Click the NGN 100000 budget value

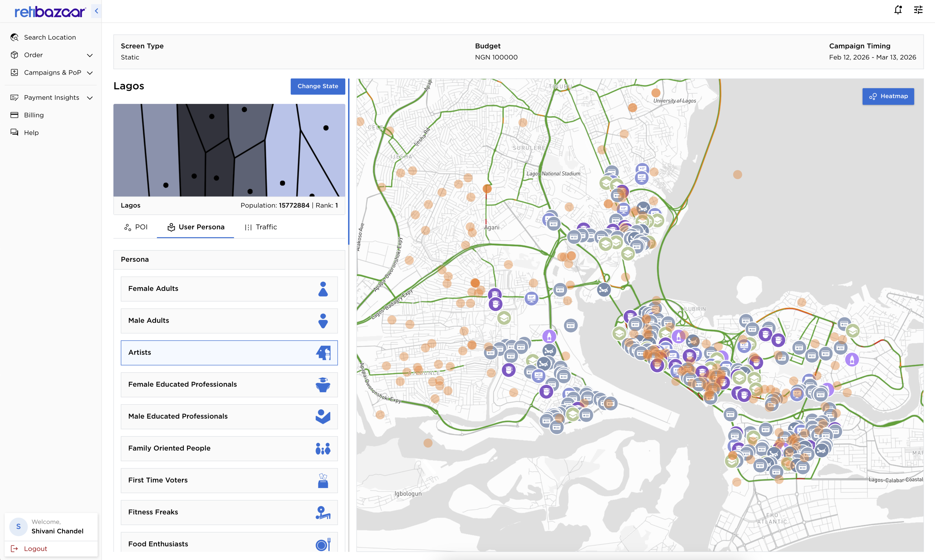pyautogui.click(x=496, y=57)
